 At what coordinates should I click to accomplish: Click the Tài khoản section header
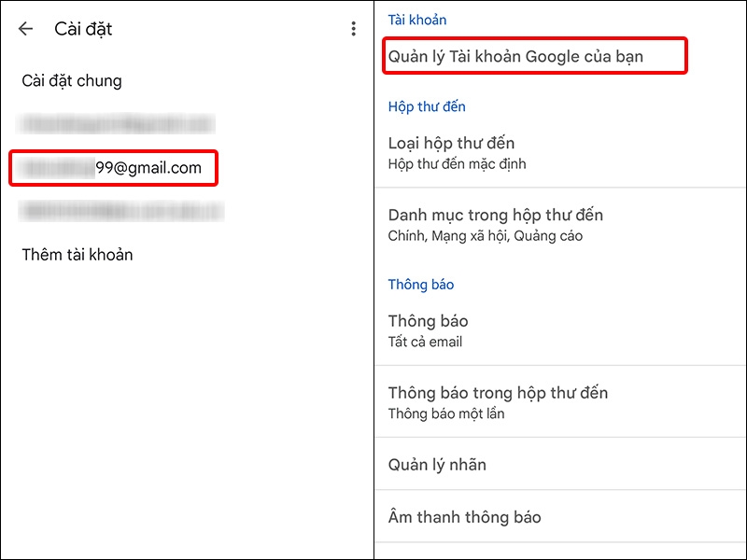click(x=418, y=19)
